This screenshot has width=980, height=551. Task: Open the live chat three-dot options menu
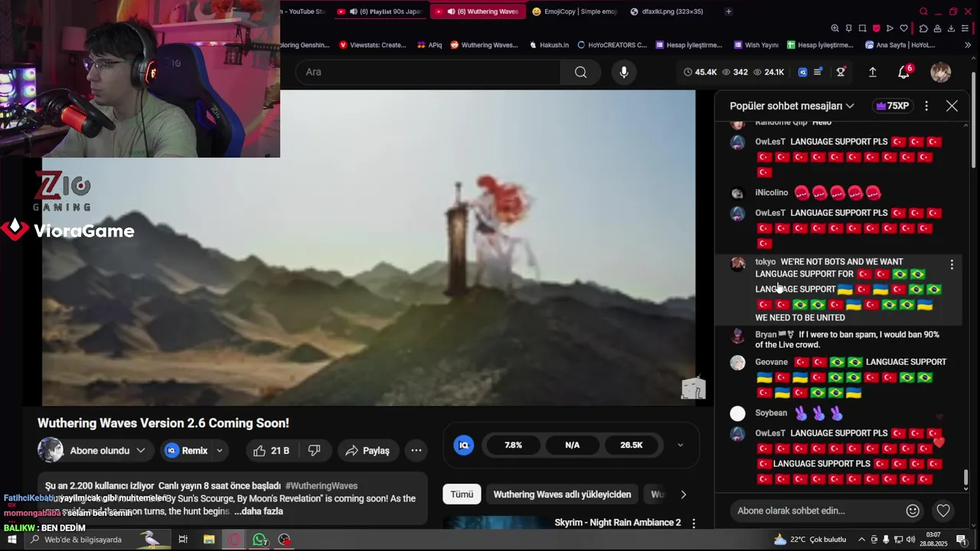point(926,106)
